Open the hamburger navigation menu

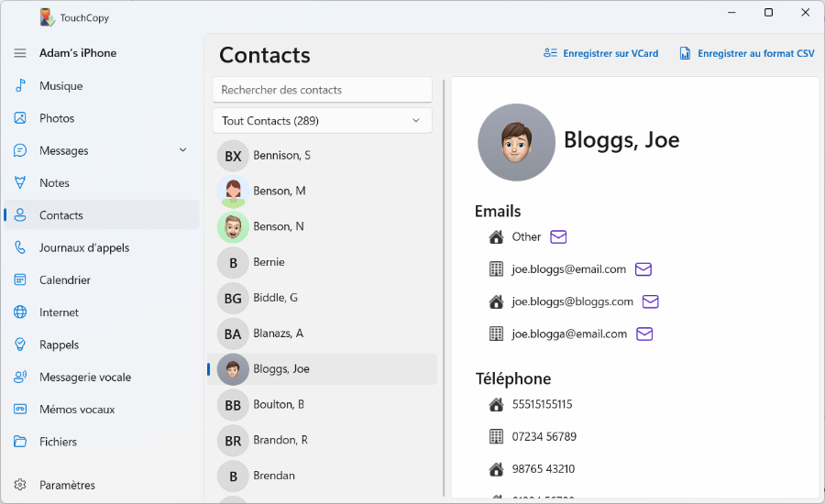click(20, 53)
